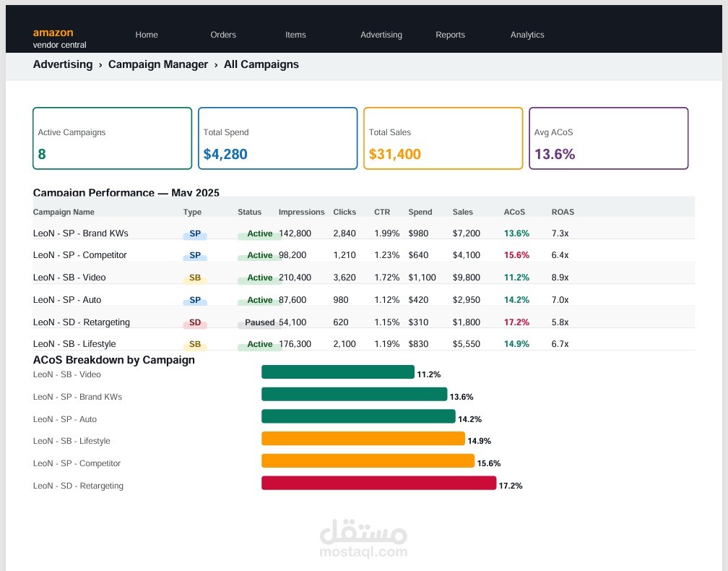Click chart label LeoN - SD - Retargeting
This screenshot has width=728, height=571.
[x=78, y=486]
